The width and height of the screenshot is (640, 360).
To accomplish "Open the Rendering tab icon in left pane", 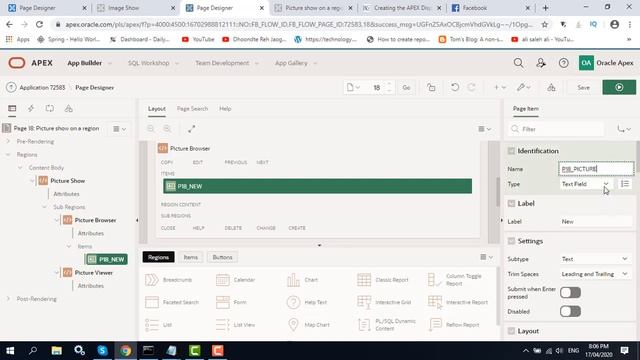I will pyautogui.click(x=12, y=108).
